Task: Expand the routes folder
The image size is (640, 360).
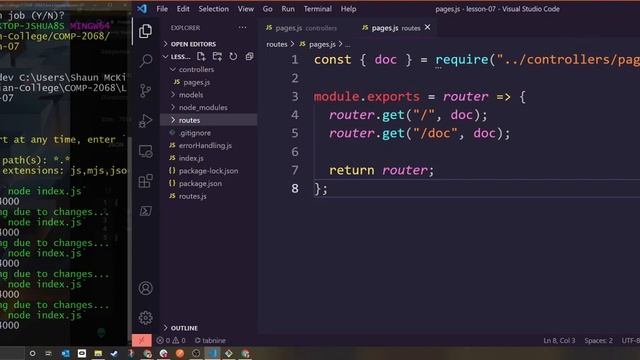Action: coord(209,120)
